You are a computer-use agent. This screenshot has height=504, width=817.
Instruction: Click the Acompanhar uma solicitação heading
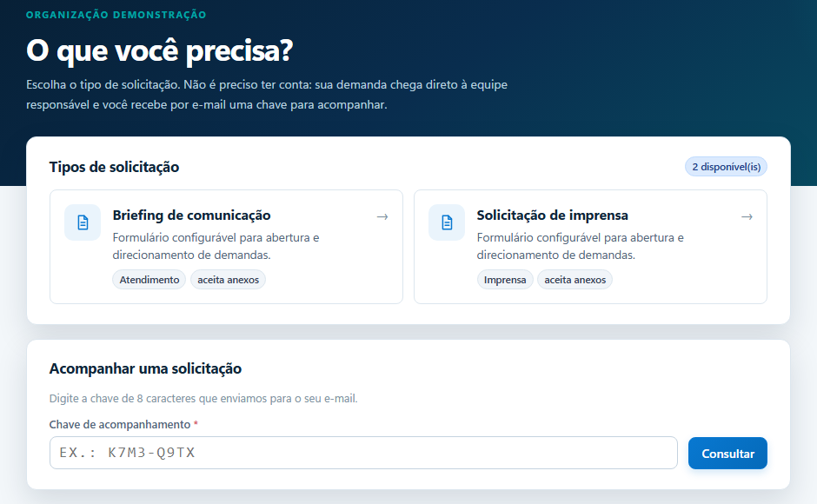pyautogui.click(x=145, y=368)
